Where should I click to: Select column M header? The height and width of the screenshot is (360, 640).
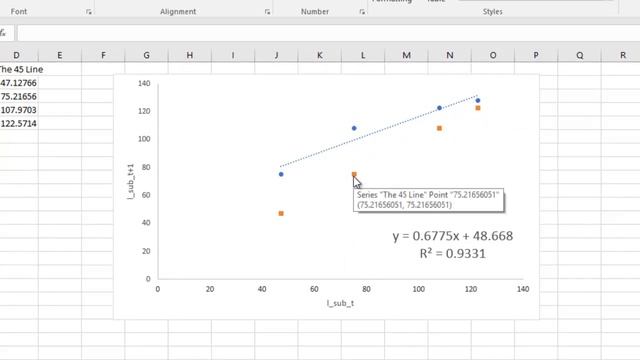point(407,55)
